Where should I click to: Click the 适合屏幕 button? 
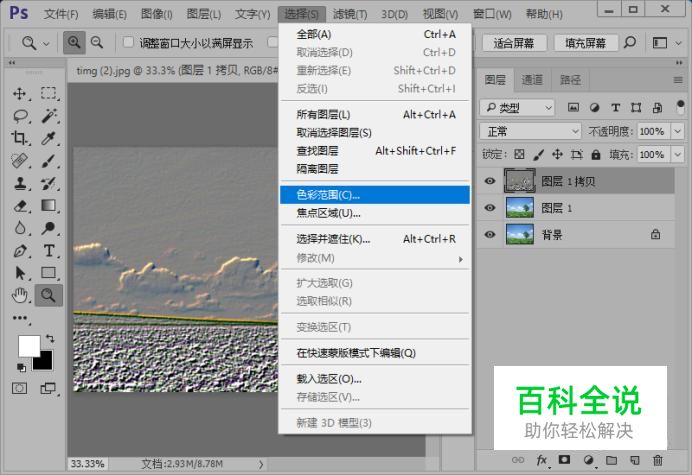point(514,43)
